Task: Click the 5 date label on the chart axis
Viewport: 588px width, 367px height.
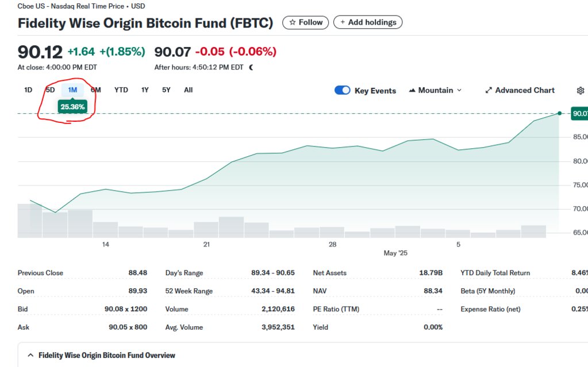Action: pos(458,245)
